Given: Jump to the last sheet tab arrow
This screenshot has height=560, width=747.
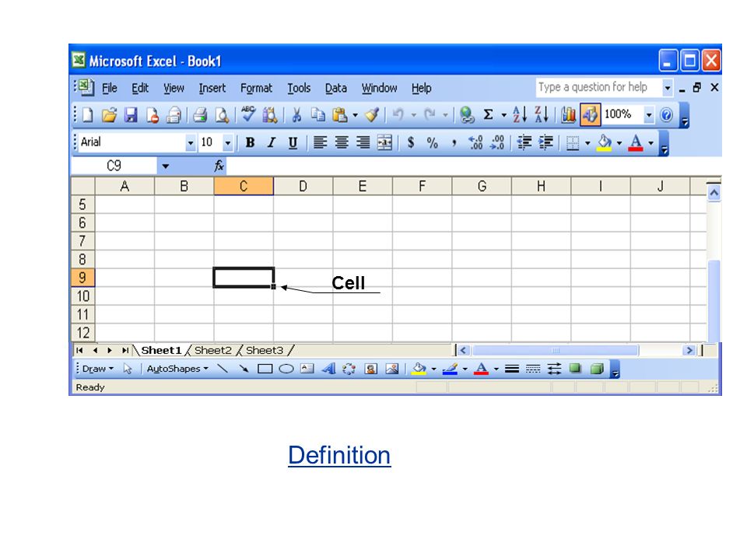Looking at the screenshot, I should pos(124,351).
